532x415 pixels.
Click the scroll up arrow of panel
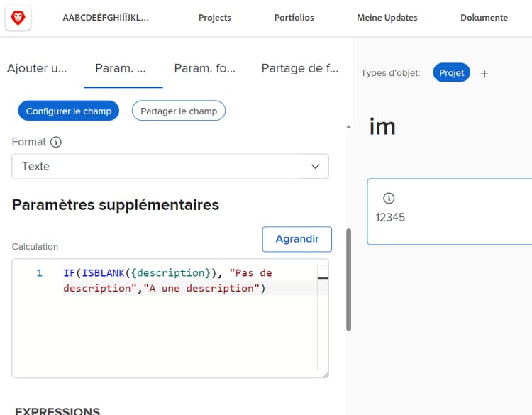click(348, 127)
